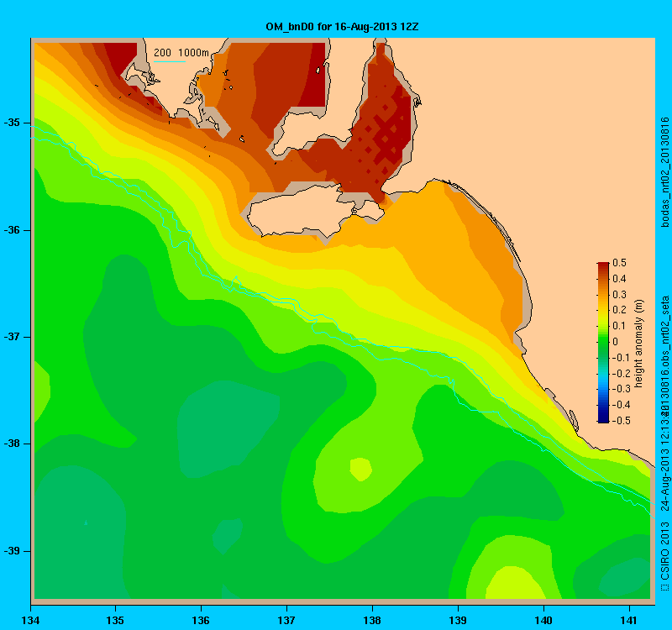Click the plot title 'OM_bnD0 for 16-Aug-2013 12Z'
The width and height of the screenshot is (672, 630).
pos(342,27)
